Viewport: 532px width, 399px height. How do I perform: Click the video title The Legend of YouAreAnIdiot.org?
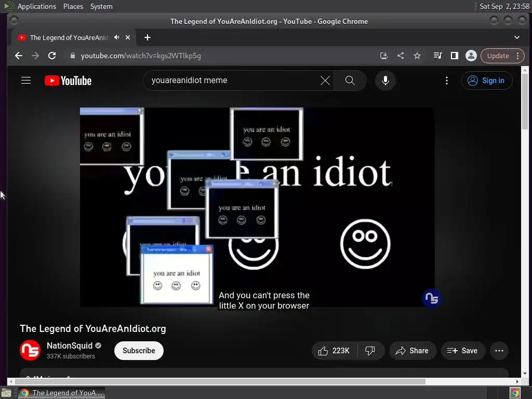click(x=93, y=328)
